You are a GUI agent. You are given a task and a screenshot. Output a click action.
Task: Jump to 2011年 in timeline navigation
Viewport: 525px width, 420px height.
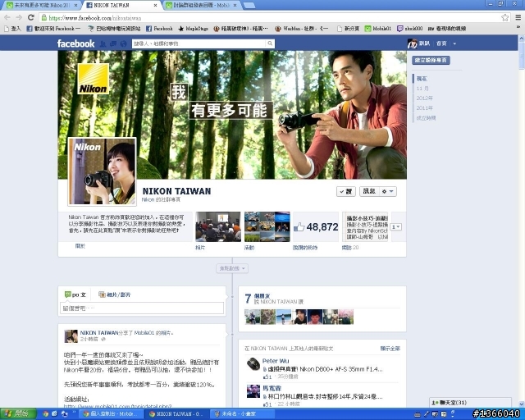[425, 107]
